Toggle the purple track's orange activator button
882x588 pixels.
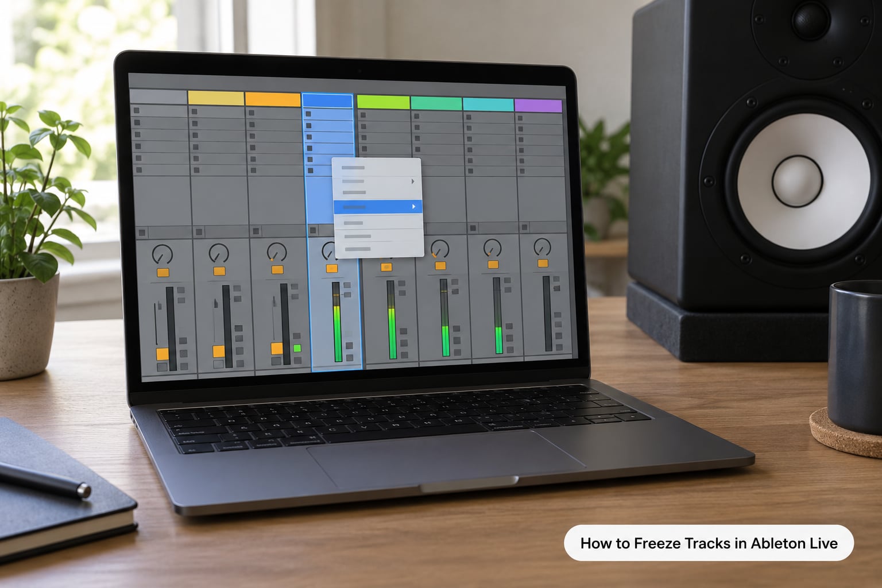(x=543, y=264)
